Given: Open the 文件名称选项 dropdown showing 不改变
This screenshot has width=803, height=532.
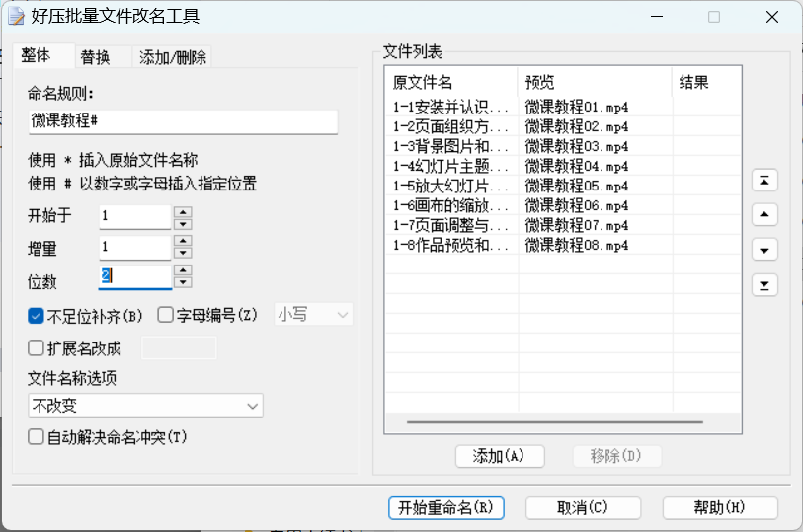Looking at the screenshot, I should [x=145, y=406].
